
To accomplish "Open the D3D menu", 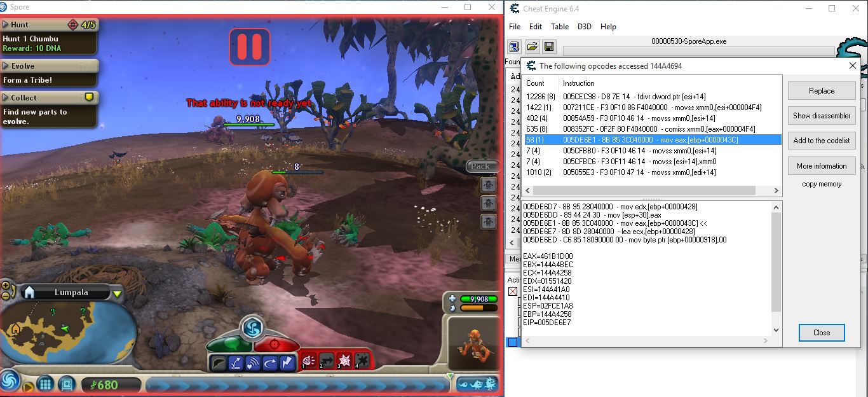I will click(585, 27).
